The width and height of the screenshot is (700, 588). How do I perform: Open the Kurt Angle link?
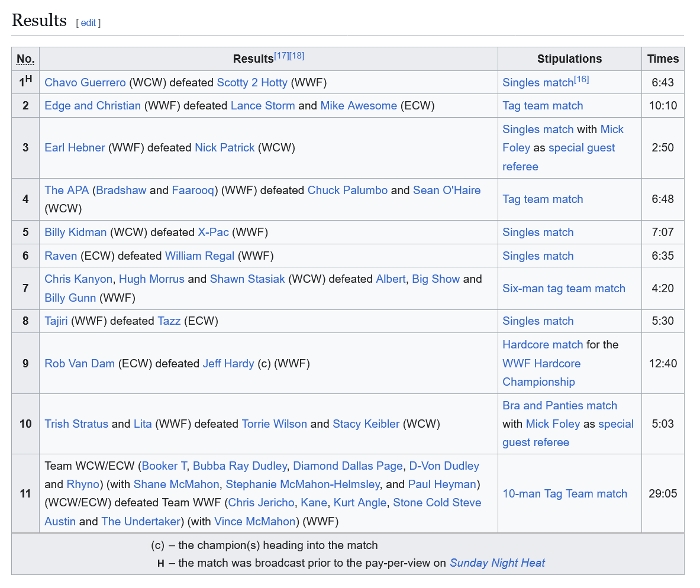360,503
